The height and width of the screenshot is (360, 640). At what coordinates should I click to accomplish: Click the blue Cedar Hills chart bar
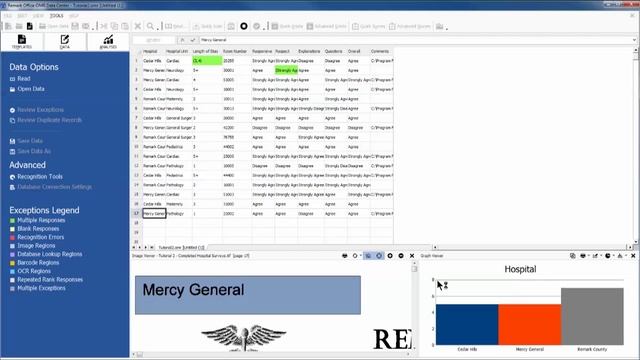tap(467, 324)
